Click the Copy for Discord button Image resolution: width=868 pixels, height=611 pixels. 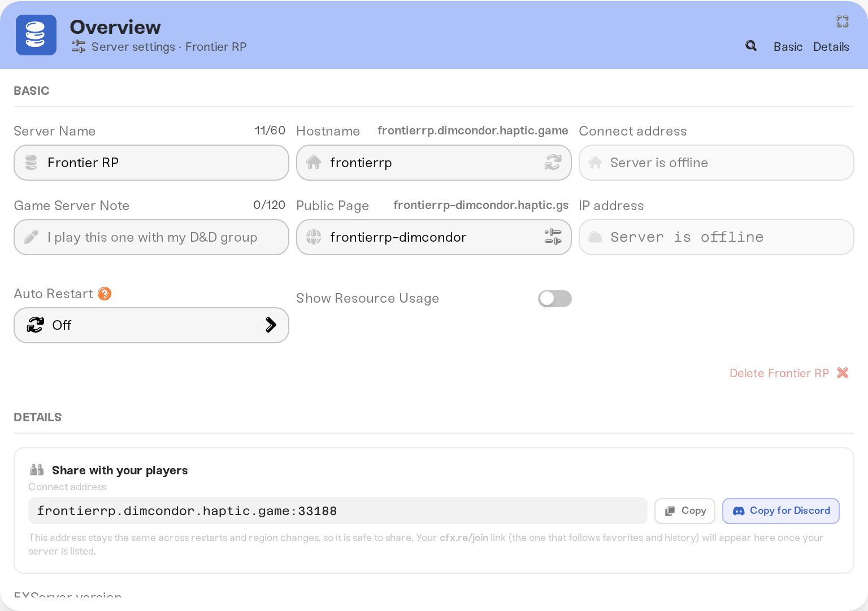click(781, 511)
